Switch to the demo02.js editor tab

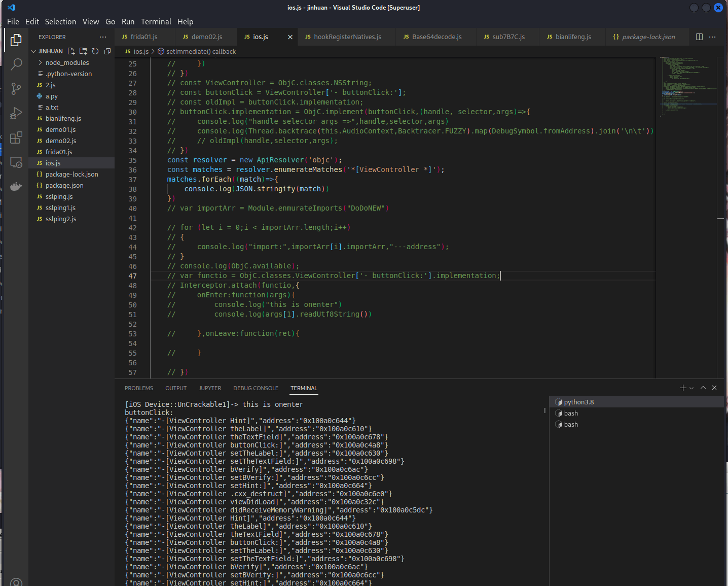point(206,37)
